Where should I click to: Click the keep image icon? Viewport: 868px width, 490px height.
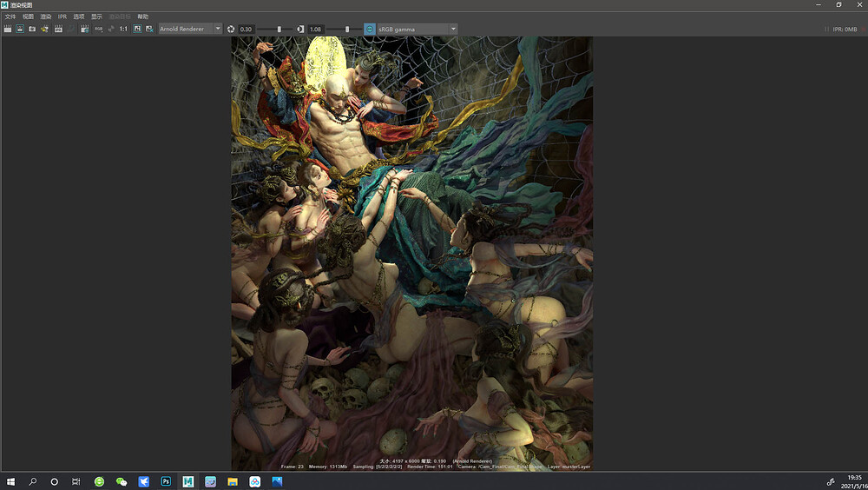point(137,29)
